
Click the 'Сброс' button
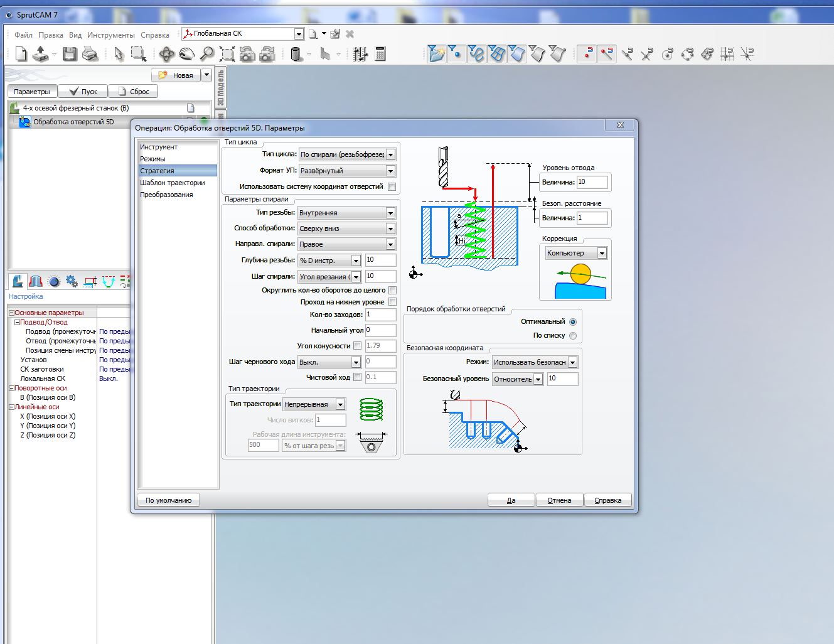click(x=133, y=92)
